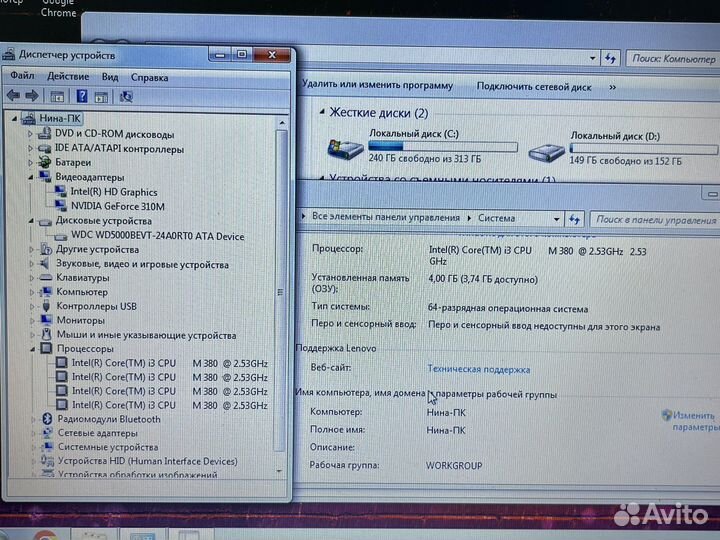Select Intel(R) HD Graphics adapter
The height and width of the screenshot is (540, 720).
pos(113,192)
